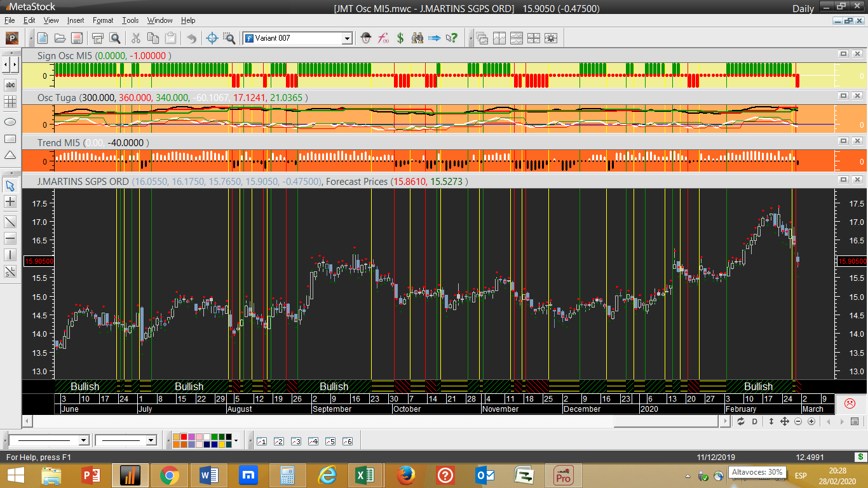Choose the red color swatch
This screenshot has height=488, width=868.
click(x=184, y=437)
